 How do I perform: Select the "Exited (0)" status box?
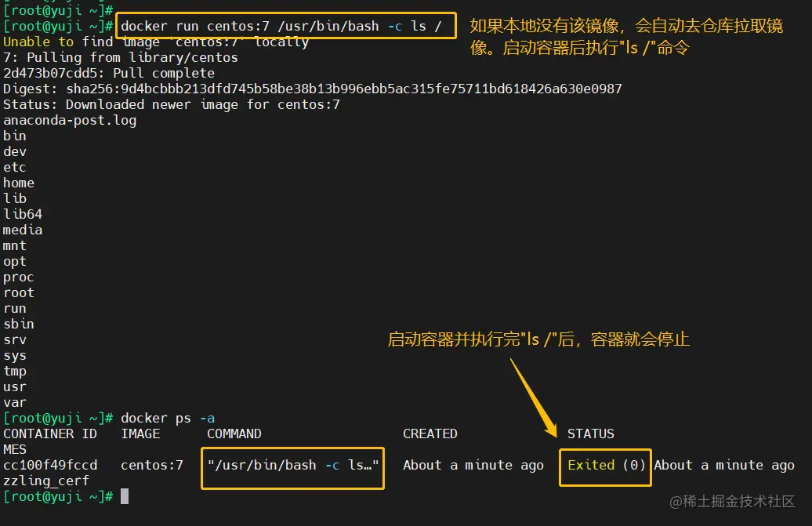(605, 465)
